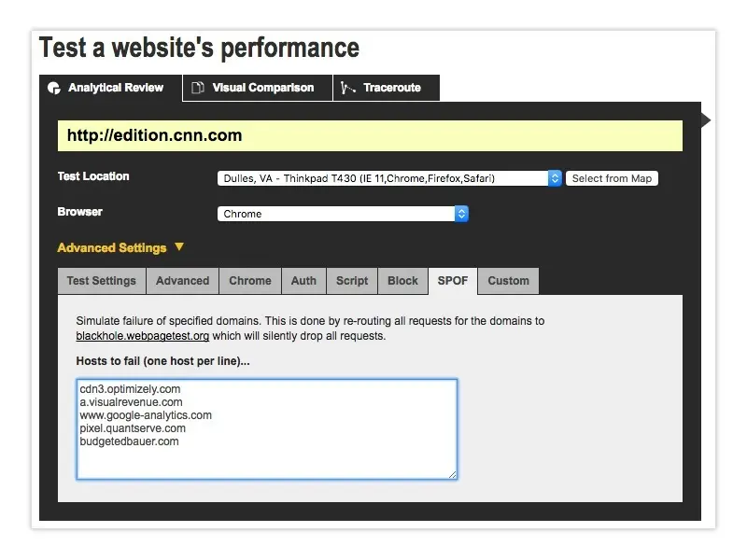
Task: Open the Advanced settings tab
Action: click(182, 280)
